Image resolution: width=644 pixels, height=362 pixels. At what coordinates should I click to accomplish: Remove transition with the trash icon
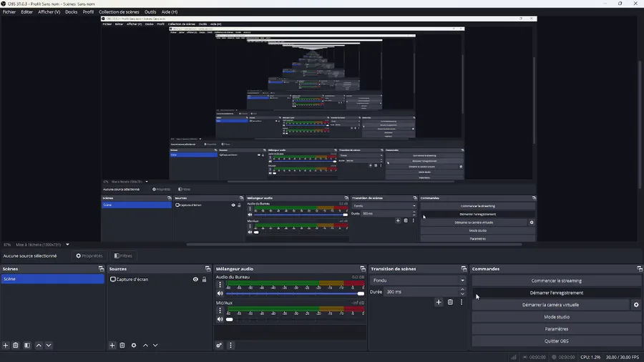click(450, 302)
